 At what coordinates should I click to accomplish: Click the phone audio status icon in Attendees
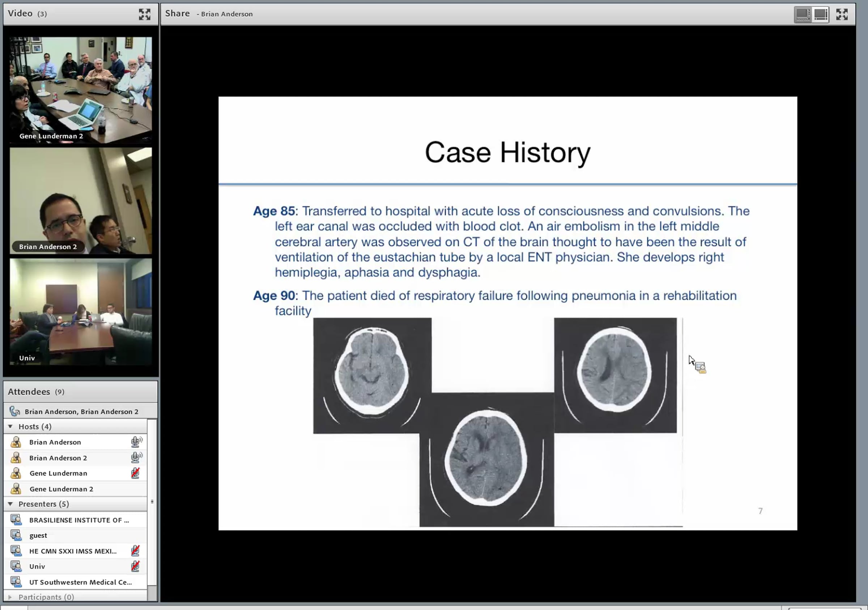pyautogui.click(x=15, y=411)
